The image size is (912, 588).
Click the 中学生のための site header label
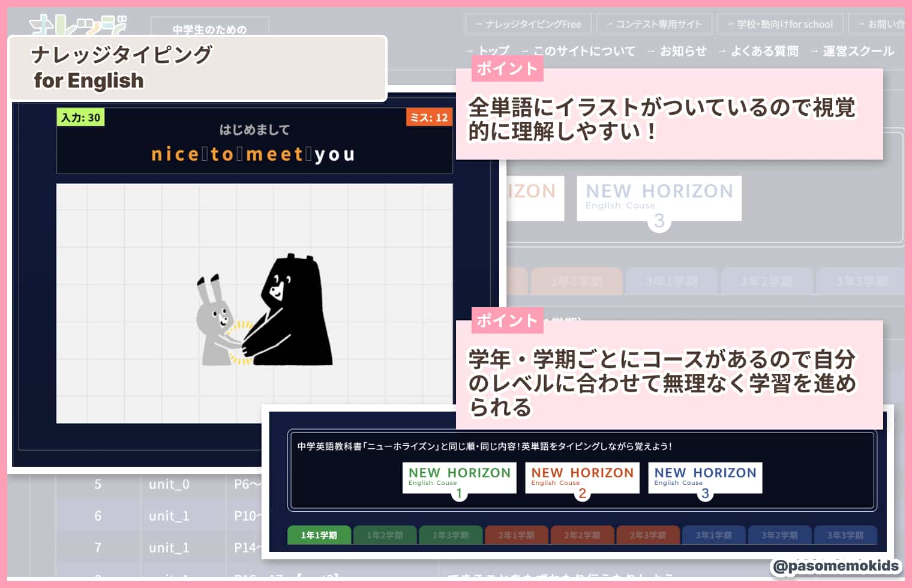tap(209, 29)
